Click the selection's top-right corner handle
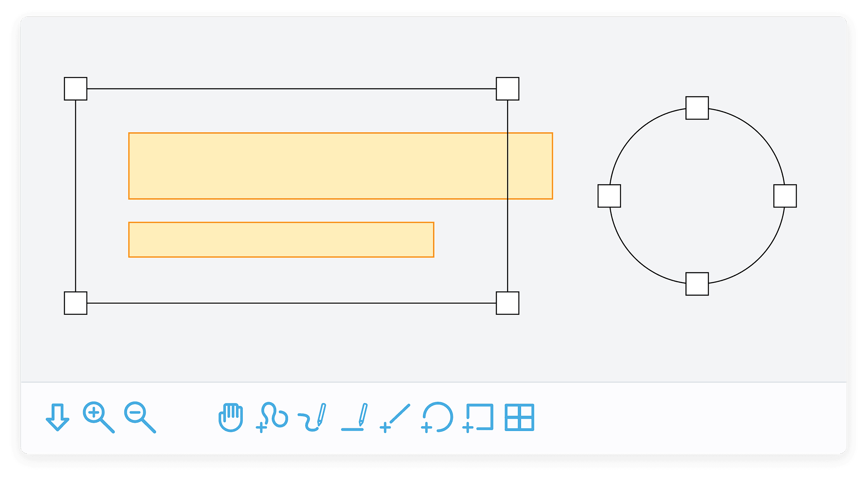 click(x=507, y=89)
